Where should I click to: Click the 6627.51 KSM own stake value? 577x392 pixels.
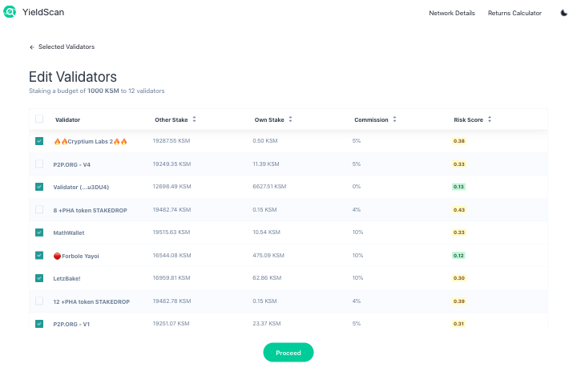tap(269, 186)
